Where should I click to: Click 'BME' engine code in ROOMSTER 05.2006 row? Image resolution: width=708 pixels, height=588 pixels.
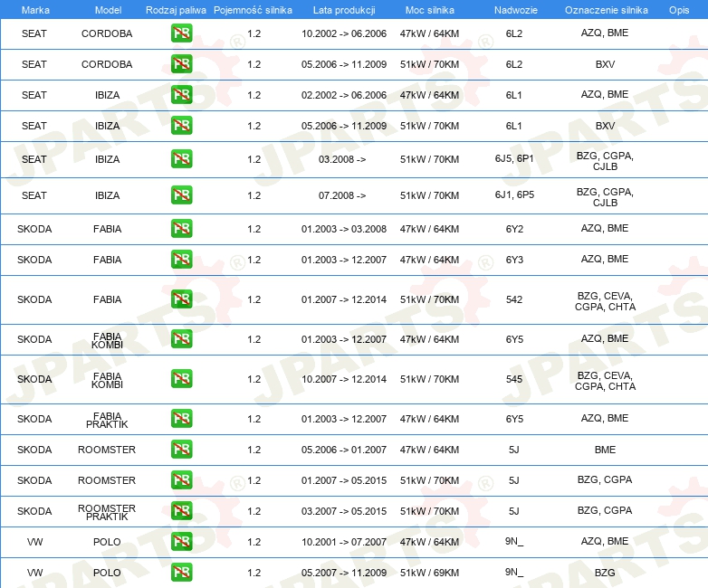[x=605, y=450]
